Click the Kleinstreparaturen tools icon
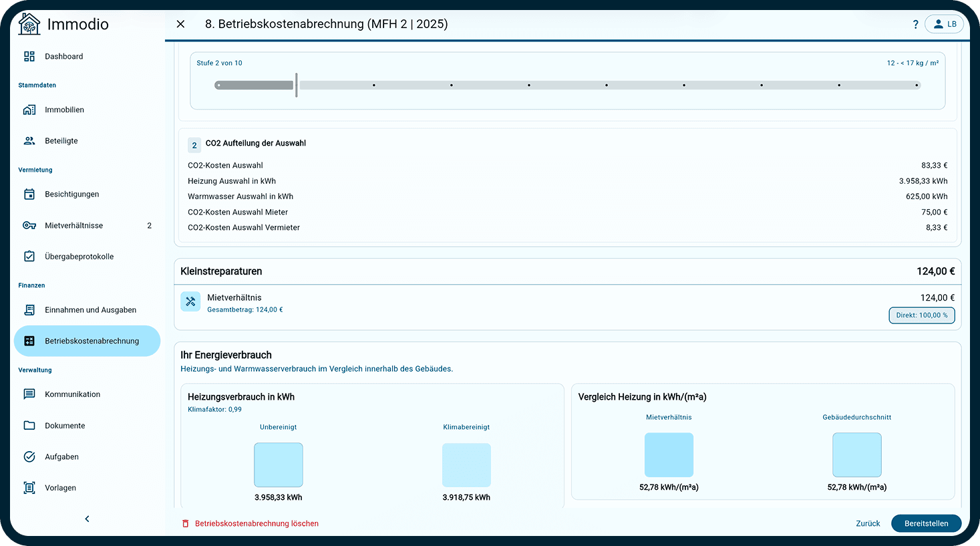 (190, 301)
